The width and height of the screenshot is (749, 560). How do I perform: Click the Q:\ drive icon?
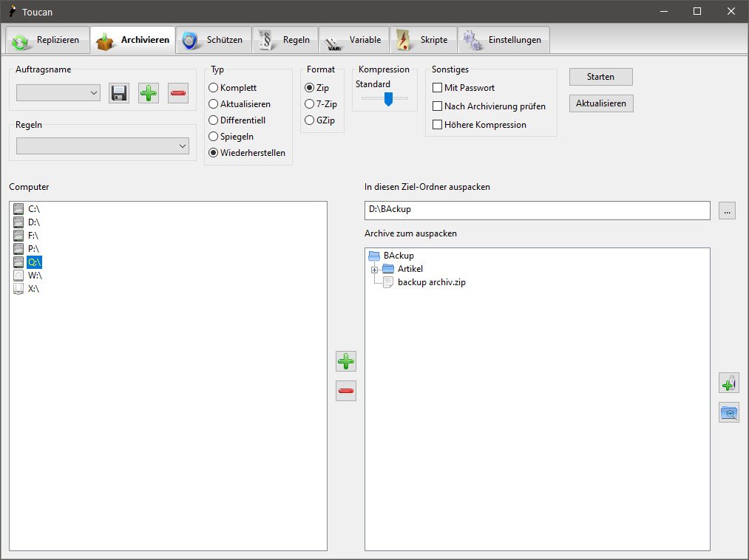(18, 262)
